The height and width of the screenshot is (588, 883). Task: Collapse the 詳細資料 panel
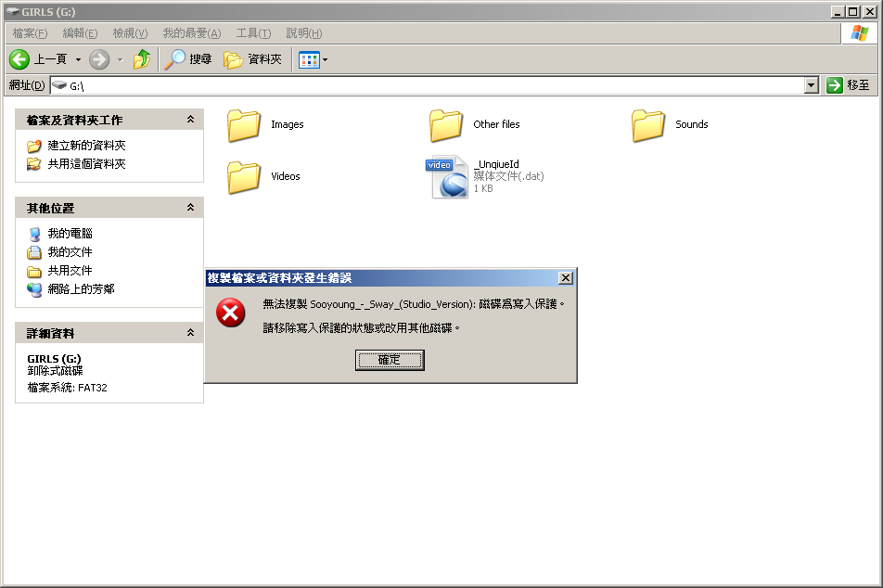point(190,333)
